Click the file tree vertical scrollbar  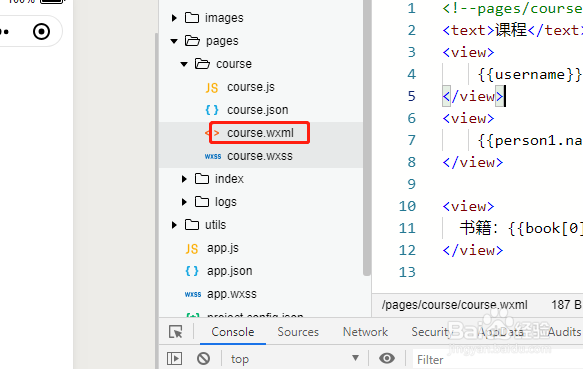[367, 138]
